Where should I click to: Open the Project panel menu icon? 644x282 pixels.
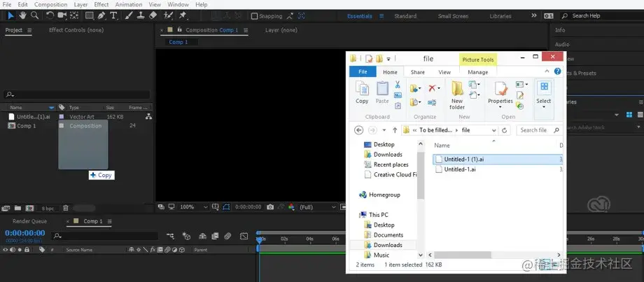tap(29, 30)
